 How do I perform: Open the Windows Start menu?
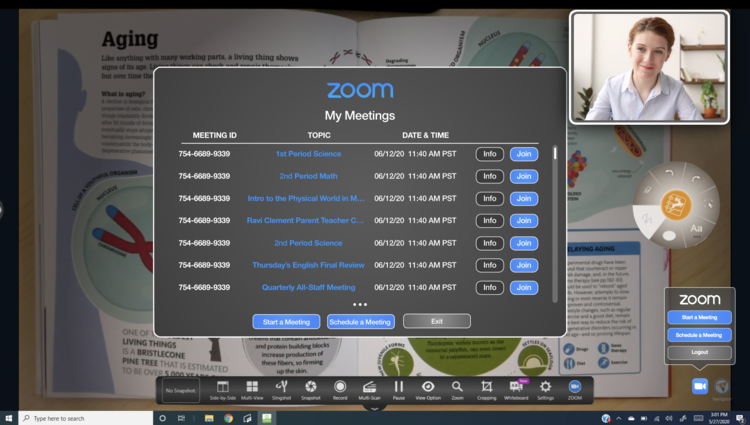tap(9, 418)
